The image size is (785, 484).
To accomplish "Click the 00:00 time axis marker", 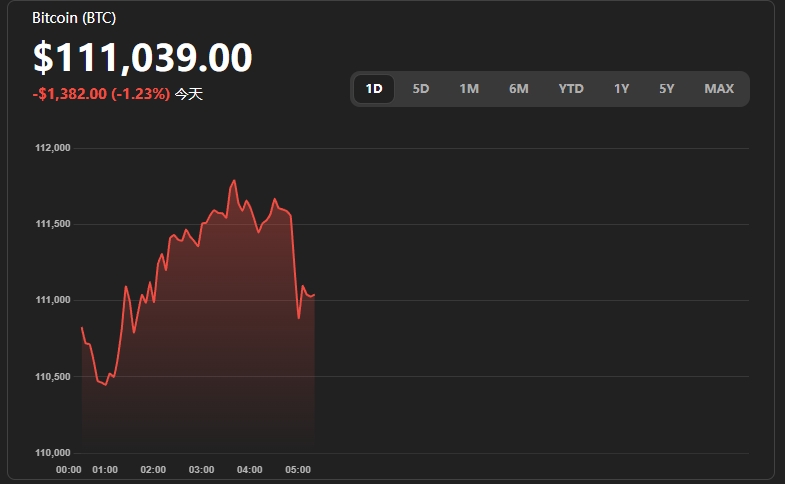I will (x=69, y=469).
